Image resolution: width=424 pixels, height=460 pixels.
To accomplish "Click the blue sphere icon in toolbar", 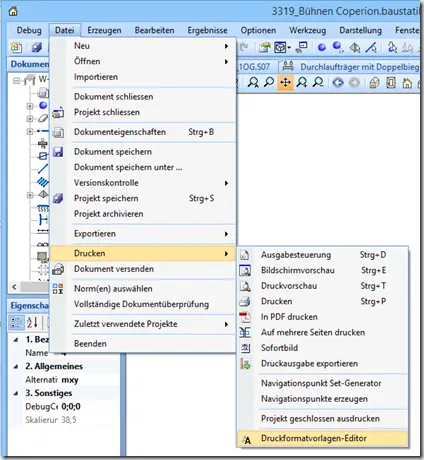I will pos(322,48).
